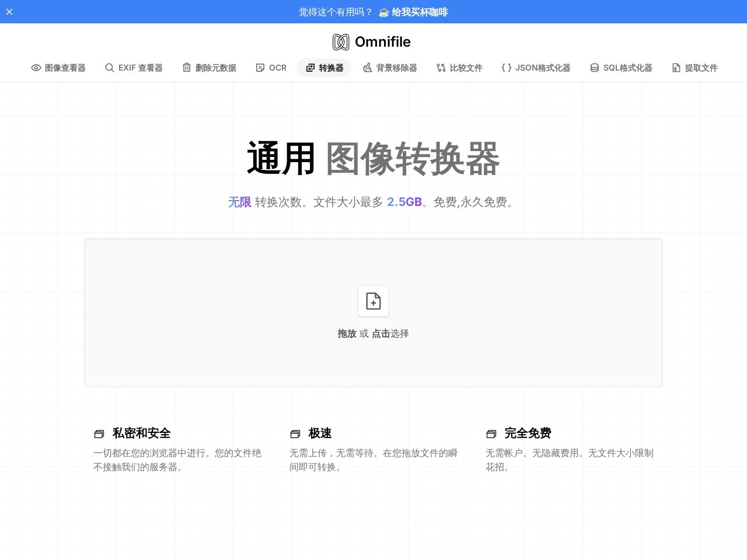Click the curly braces JSON icon
Viewport: 747px width, 560px height.
tap(507, 68)
